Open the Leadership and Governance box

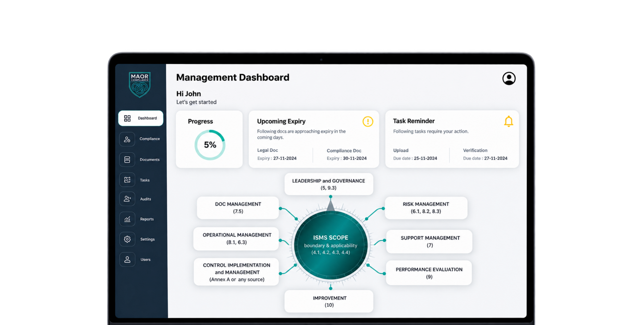[x=329, y=184]
